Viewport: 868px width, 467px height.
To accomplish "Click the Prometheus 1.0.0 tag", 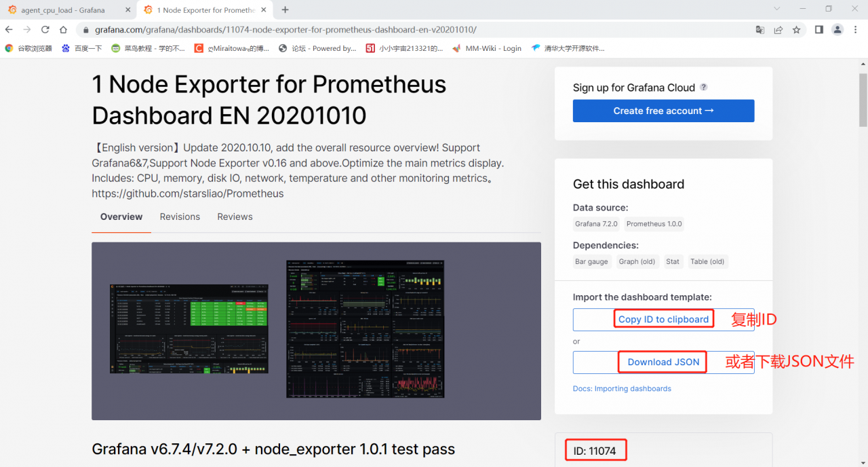I will pos(654,224).
